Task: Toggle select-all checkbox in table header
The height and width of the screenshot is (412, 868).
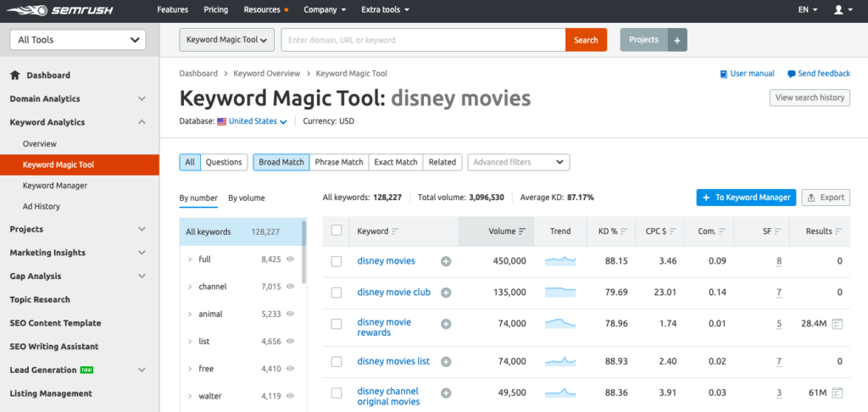Action: pyautogui.click(x=336, y=231)
